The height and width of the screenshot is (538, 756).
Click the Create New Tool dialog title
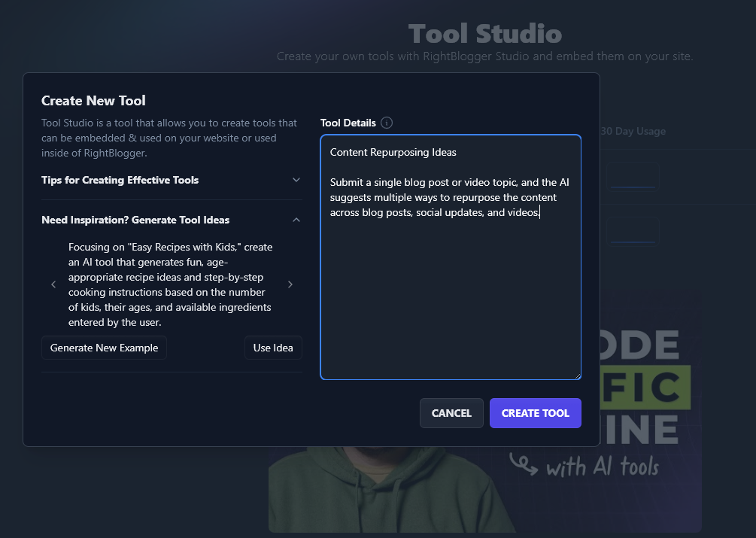coord(93,100)
